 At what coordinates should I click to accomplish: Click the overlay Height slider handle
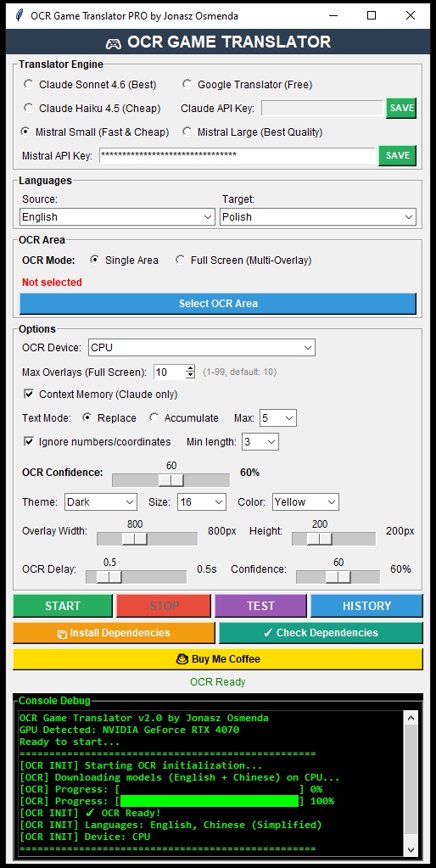319,539
